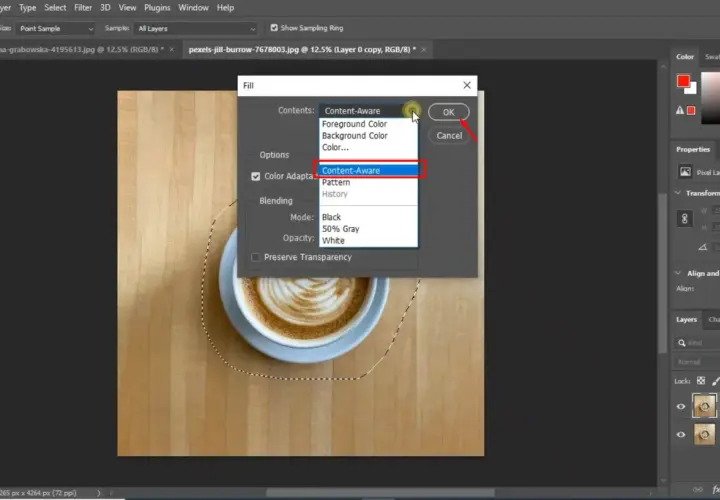Click the lock transparent pixels icon
Viewport: 720px width, 500px height.
point(701,381)
